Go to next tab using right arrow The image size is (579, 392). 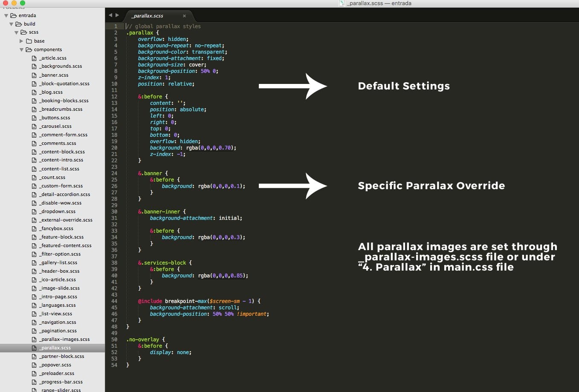[117, 15]
